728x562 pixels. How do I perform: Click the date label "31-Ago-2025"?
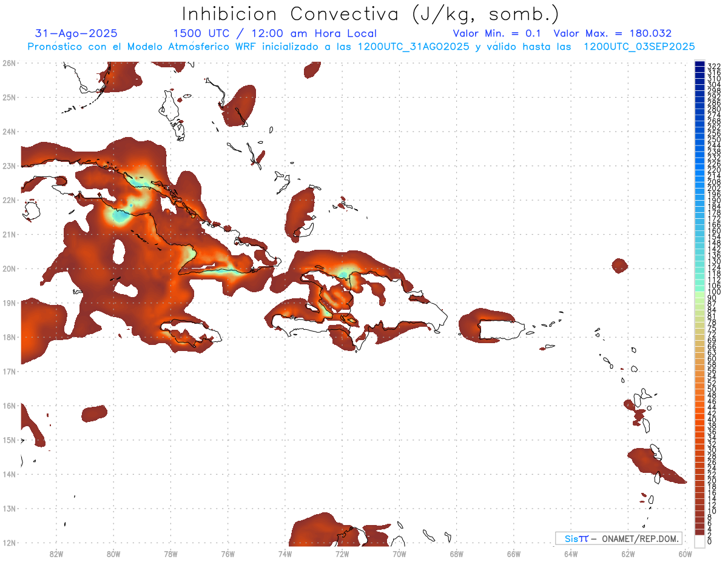pyautogui.click(x=76, y=33)
